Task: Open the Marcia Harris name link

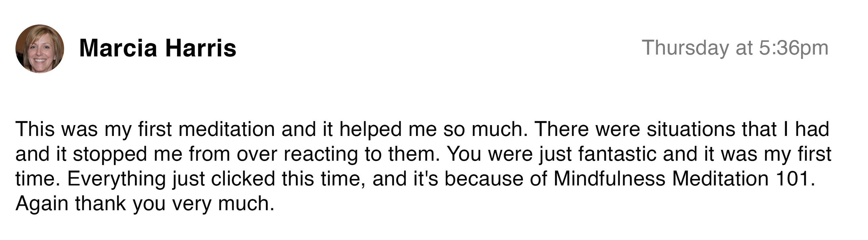Action: point(158,48)
